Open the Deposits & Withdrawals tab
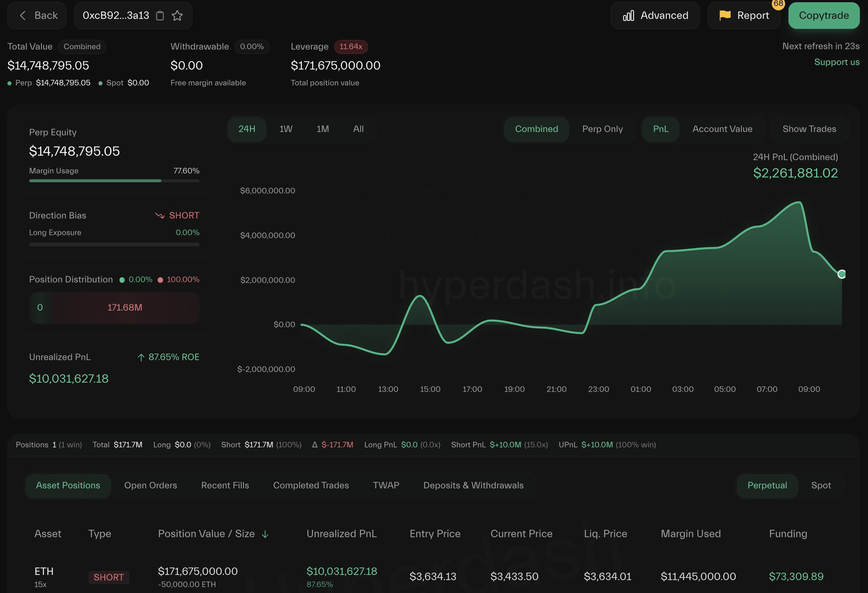 [473, 485]
